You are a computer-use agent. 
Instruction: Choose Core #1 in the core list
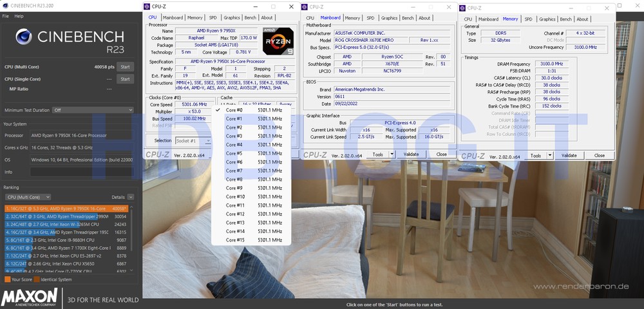click(251, 118)
